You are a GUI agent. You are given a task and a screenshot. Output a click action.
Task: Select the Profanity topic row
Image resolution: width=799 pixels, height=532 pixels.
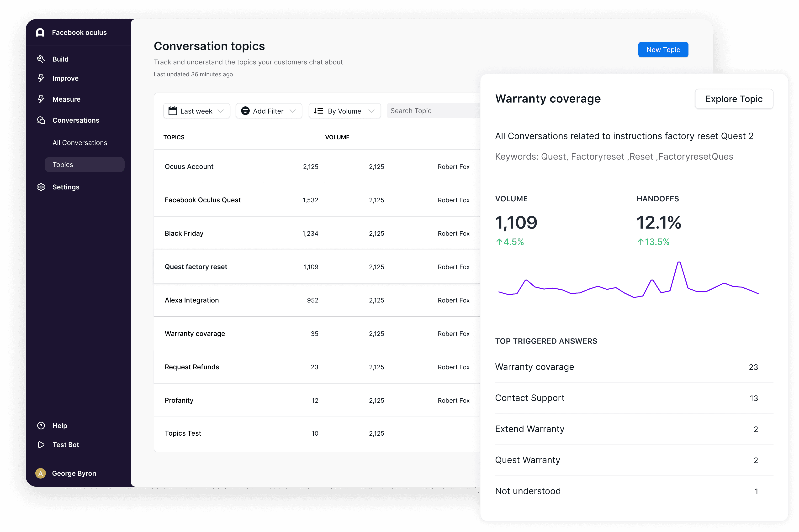tap(317, 400)
